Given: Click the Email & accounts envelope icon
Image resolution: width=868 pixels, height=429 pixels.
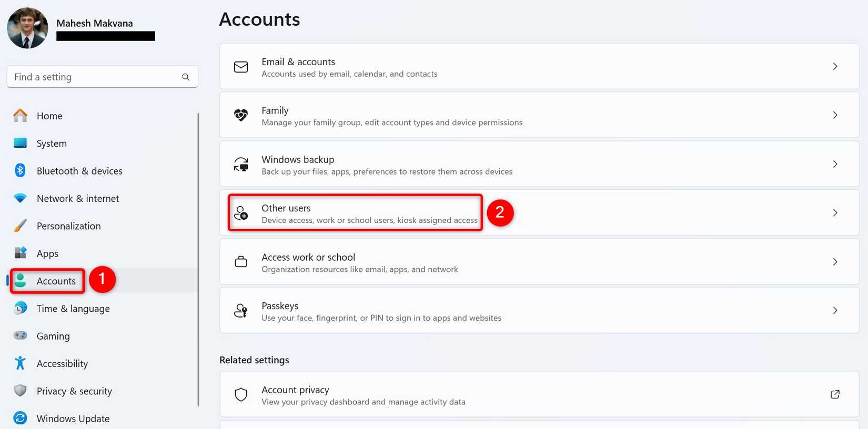Looking at the screenshot, I should [241, 67].
